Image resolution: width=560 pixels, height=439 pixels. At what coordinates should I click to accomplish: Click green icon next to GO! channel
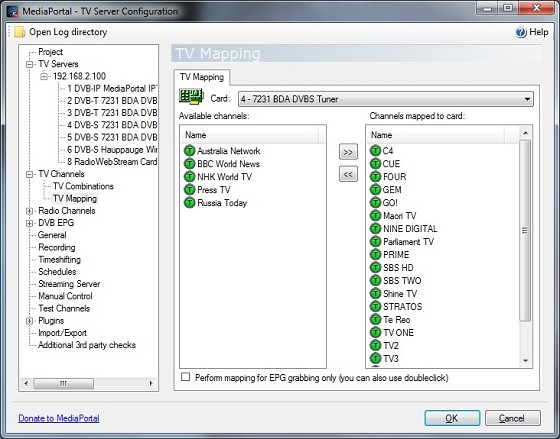click(375, 203)
